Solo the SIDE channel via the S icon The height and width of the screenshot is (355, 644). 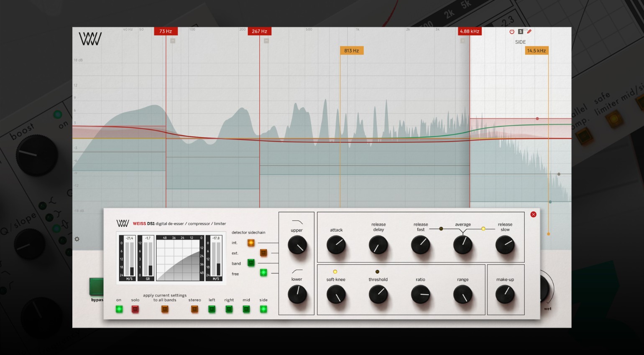click(520, 31)
